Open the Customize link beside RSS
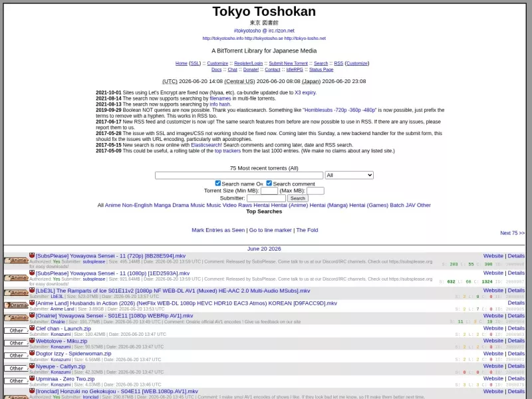 point(357,63)
